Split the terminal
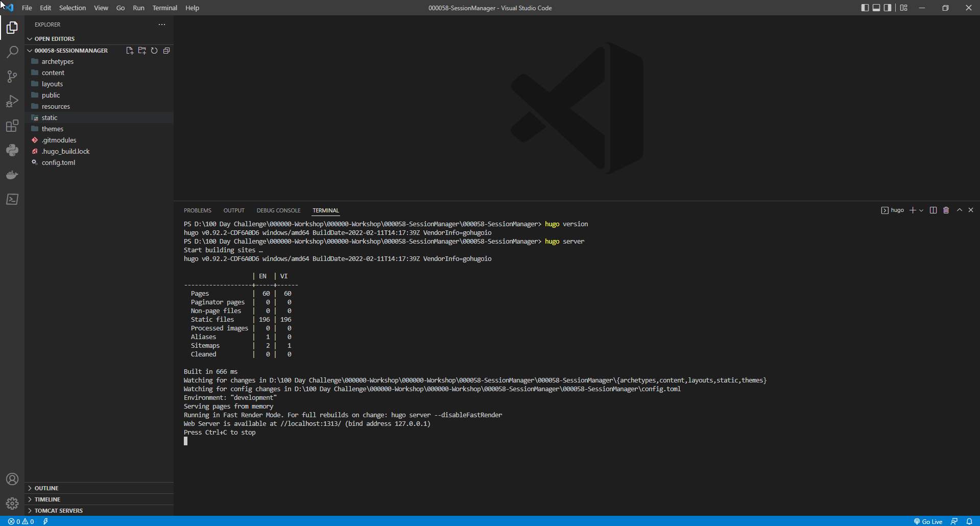The width and height of the screenshot is (980, 526). pyautogui.click(x=933, y=210)
